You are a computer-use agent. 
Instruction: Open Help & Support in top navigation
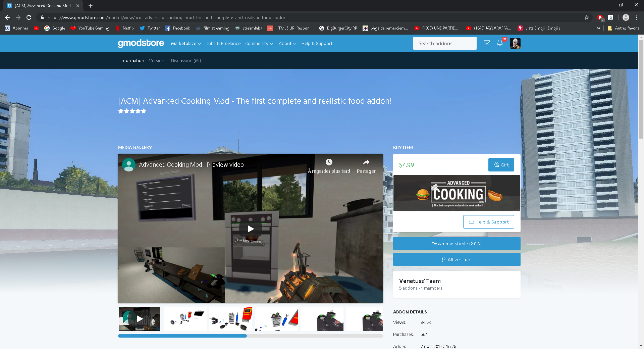317,44
